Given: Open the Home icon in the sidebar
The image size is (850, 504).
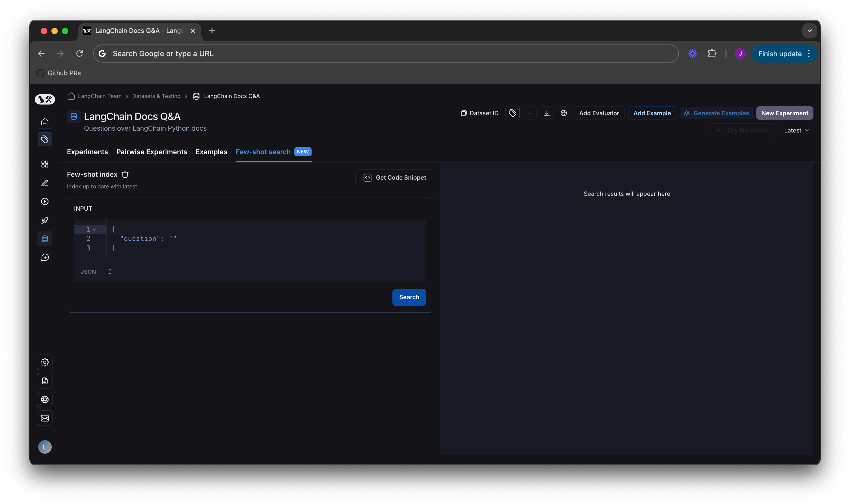Looking at the screenshot, I should coord(45,122).
